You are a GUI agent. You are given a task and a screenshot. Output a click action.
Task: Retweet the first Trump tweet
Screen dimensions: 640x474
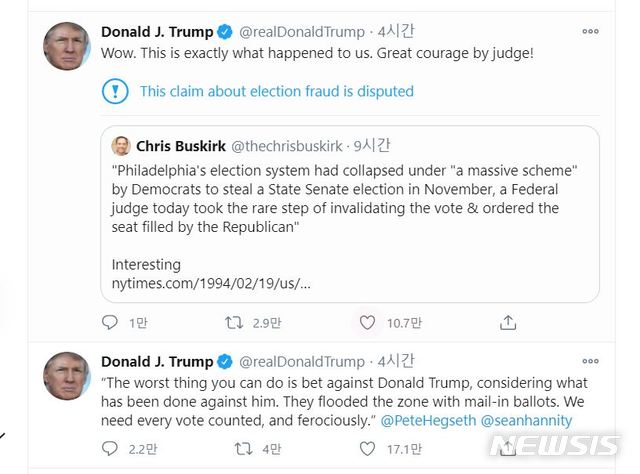click(234, 322)
